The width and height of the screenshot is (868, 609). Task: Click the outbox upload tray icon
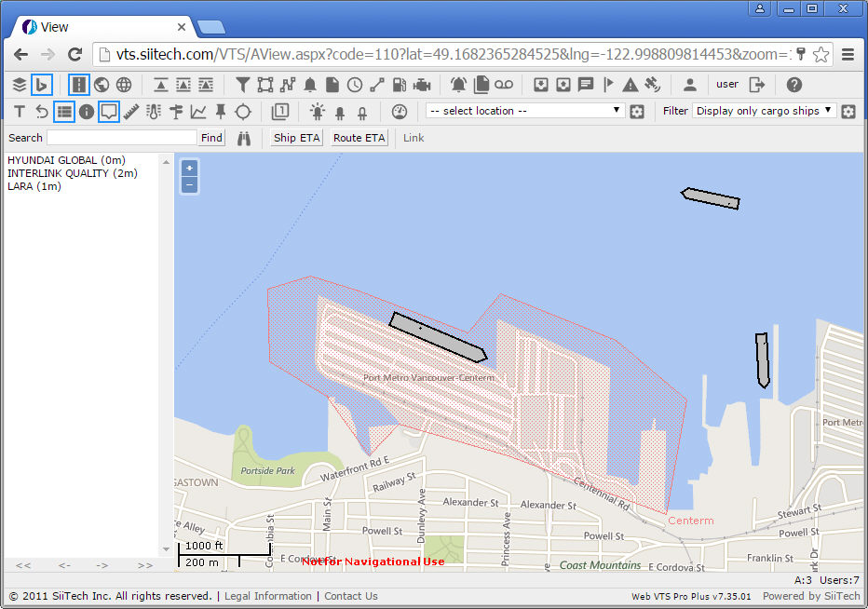[563, 85]
